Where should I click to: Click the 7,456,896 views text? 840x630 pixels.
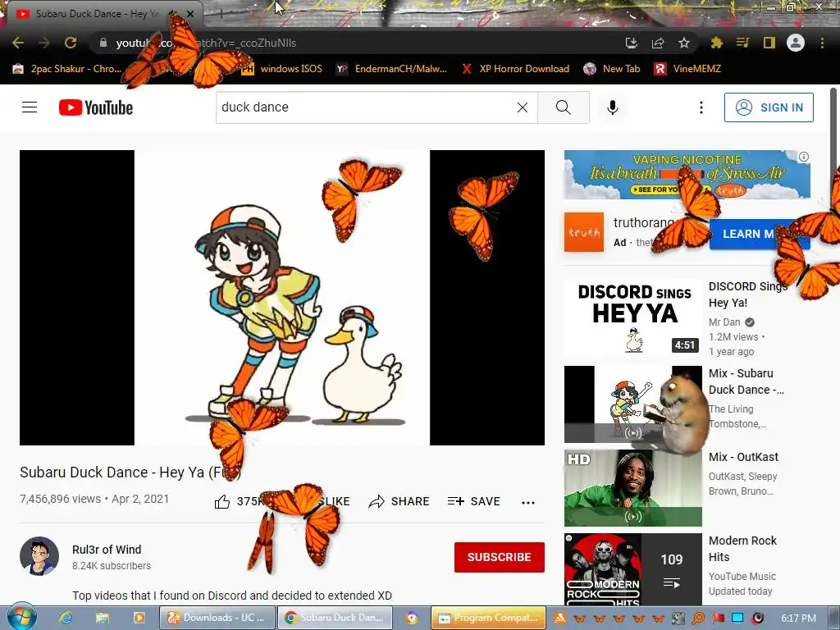(60, 499)
